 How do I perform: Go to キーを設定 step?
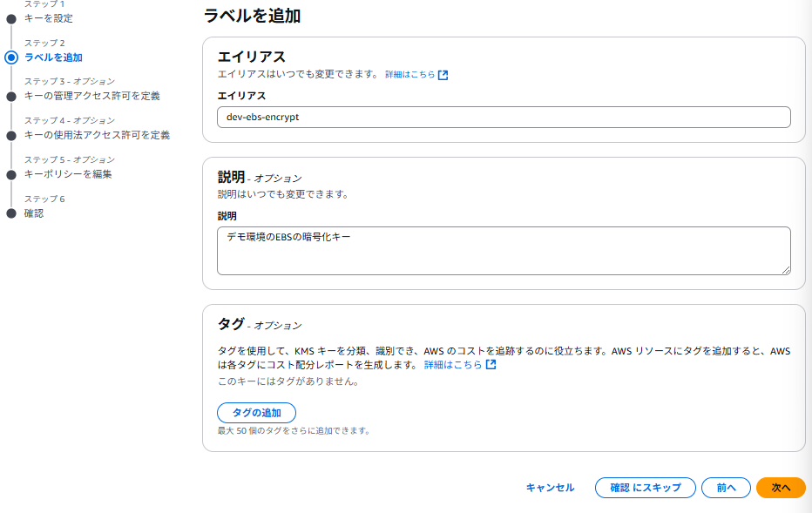point(49,18)
